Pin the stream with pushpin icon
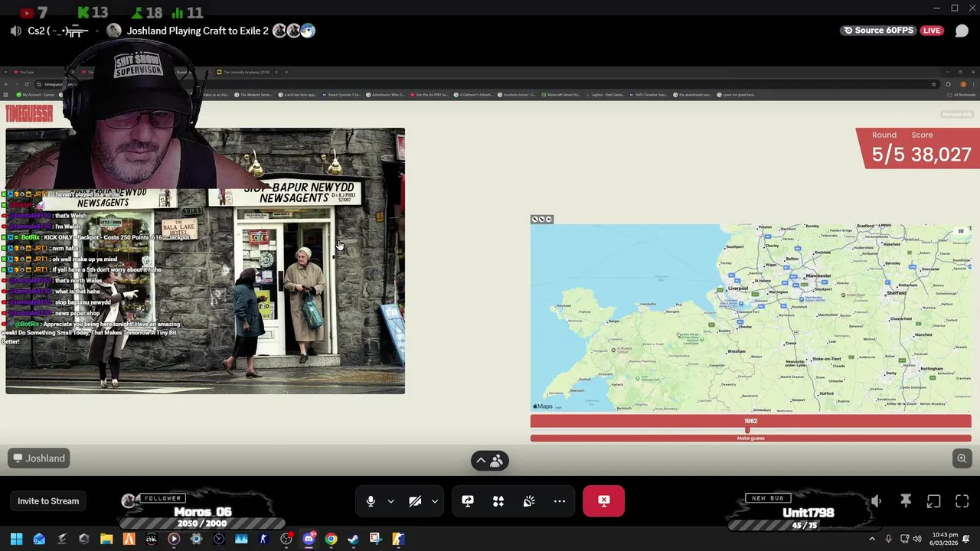The height and width of the screenshot is (551, 980). [x=906, y=501]
